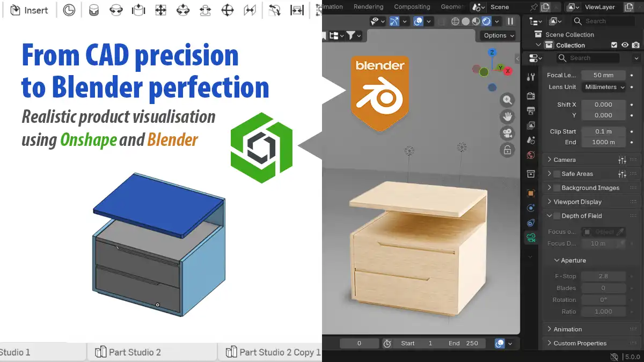Switch to Solid viewport shading

(466, 21)
